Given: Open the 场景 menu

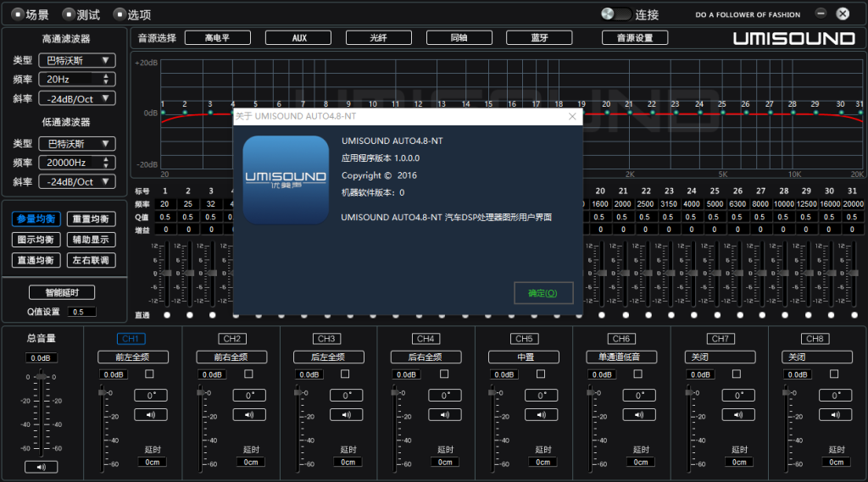Looking at the screenshot, I should point(31,15).
